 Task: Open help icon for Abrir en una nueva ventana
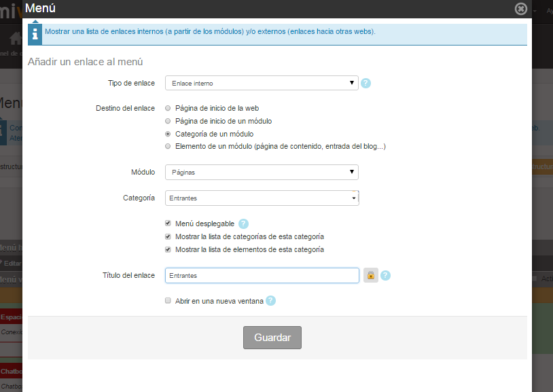coord(270,300)
